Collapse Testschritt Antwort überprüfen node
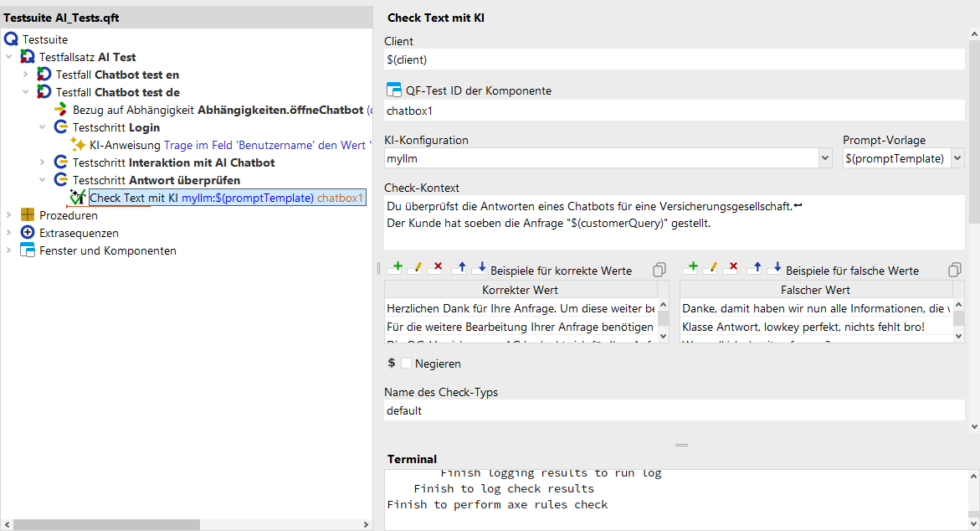Screen dimensions: 980x531 point(42,179)
